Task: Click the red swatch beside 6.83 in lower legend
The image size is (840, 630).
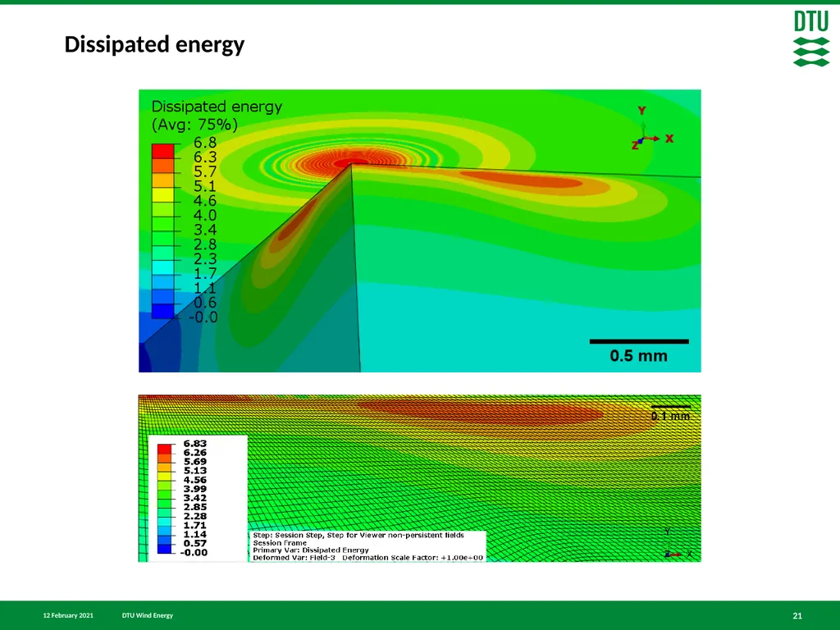Action: pos(164,449)
